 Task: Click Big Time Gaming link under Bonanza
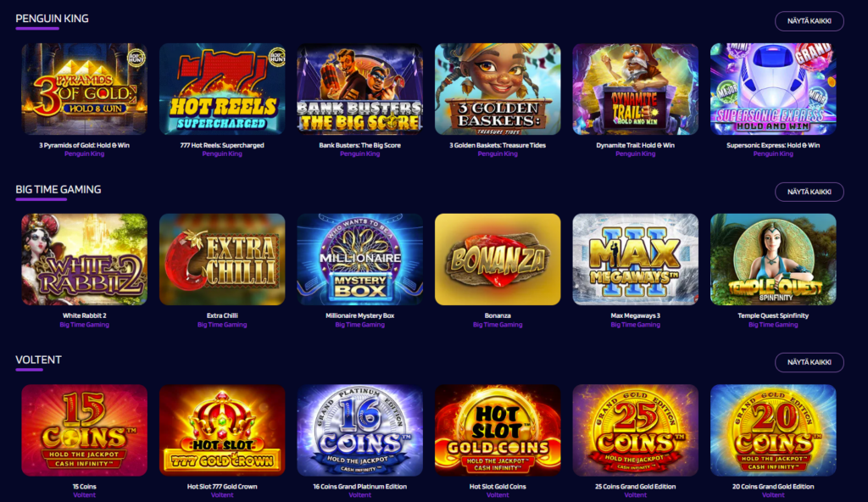498,325
